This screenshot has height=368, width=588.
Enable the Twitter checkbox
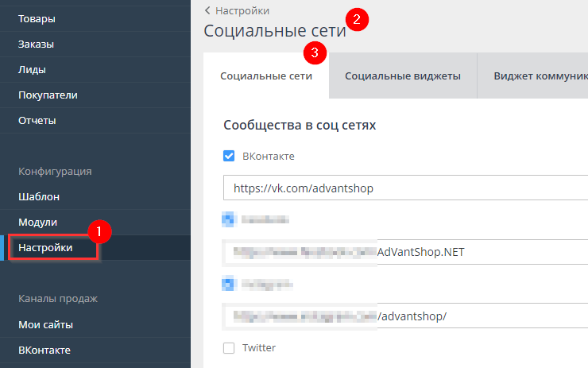(229, 347)
